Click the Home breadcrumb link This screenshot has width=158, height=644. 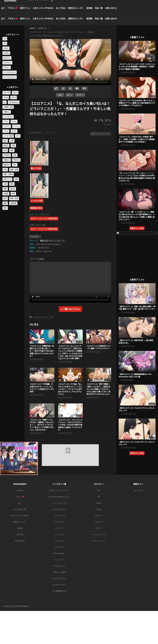coord(32,28)
